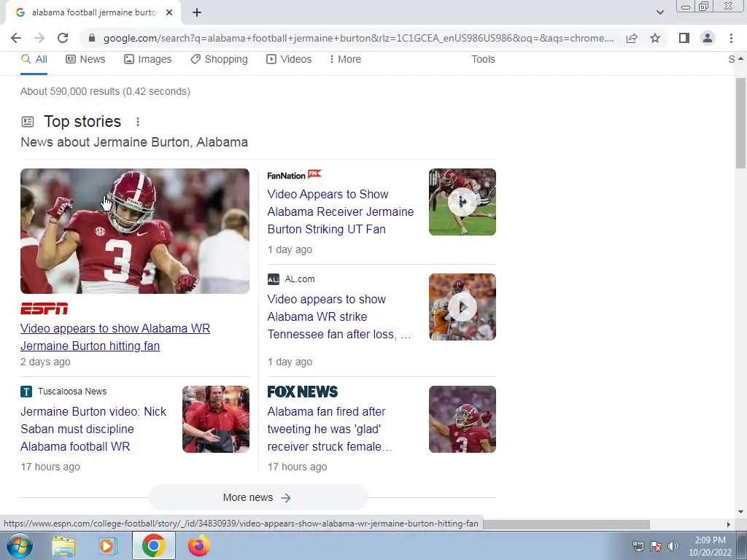
Task: Click the horizontal scrollbar right arrow
Action: [728, 524]
